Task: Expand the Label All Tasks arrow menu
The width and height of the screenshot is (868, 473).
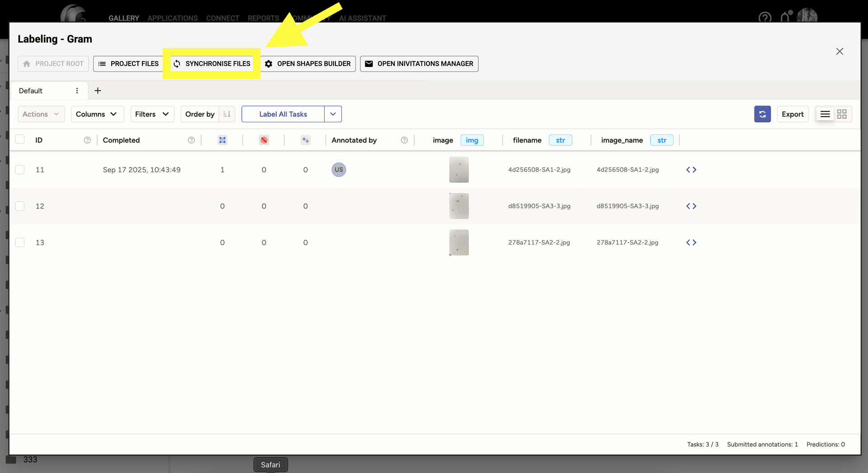Action: click(x=333, y=114)
